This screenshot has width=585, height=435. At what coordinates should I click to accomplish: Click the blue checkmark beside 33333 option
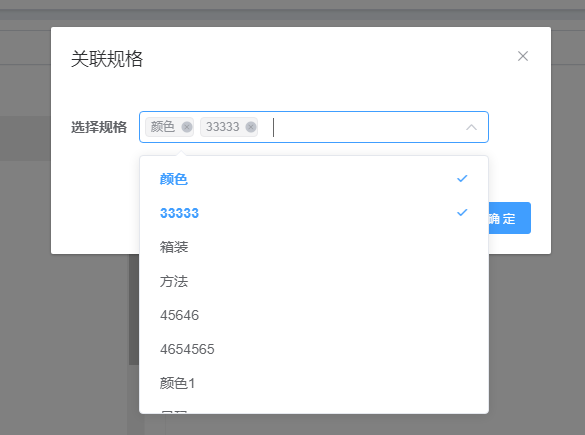tap(462, 213)
